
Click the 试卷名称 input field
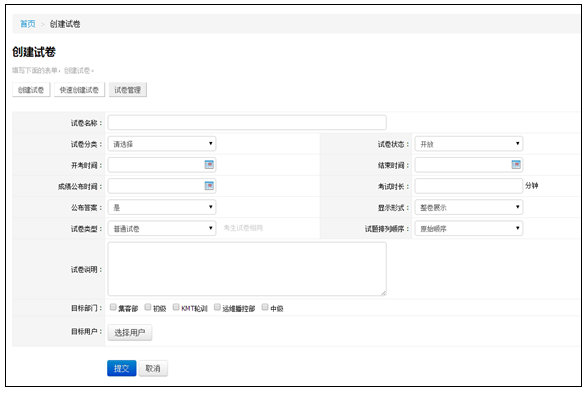pos(247,123)
